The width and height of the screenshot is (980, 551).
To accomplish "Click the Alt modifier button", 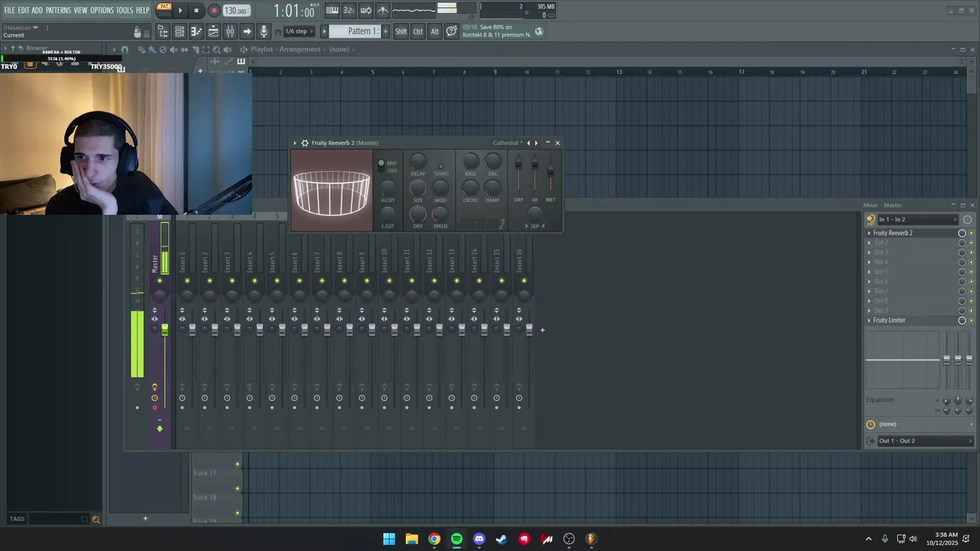I will (435, 31).
